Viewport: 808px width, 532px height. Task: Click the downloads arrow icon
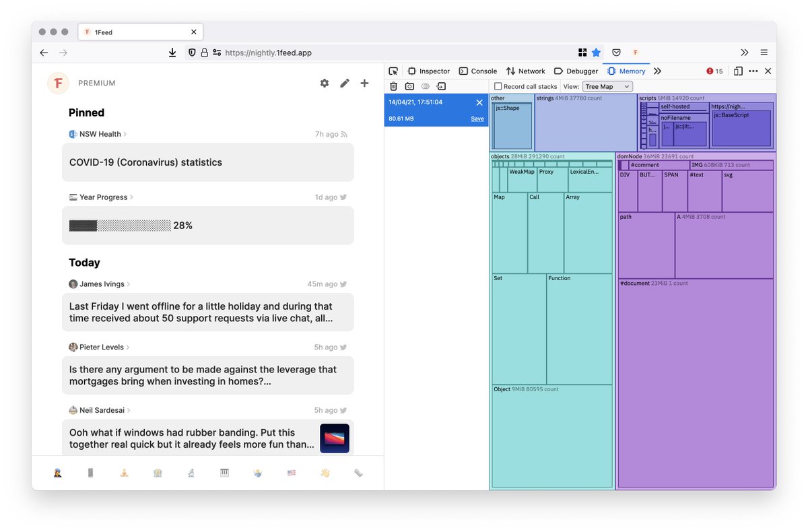172,53
